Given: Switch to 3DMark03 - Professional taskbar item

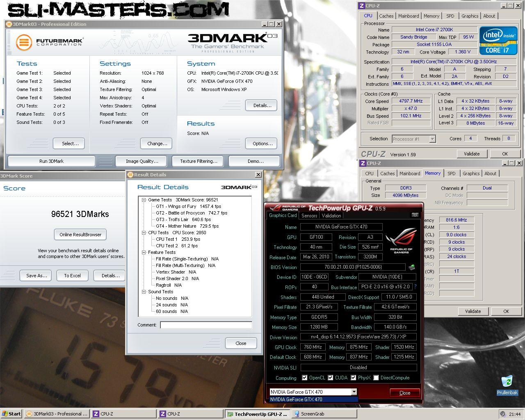Looking at the screenshot, I should [57, 414].
